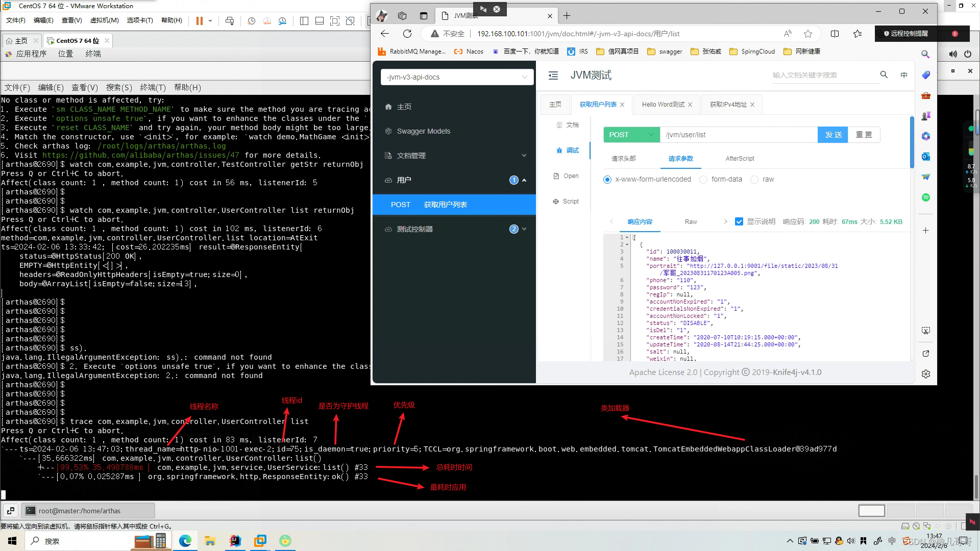Toggle the Unity mode icon in VMware toolbar
980x551 pixels.
(350, 21)
